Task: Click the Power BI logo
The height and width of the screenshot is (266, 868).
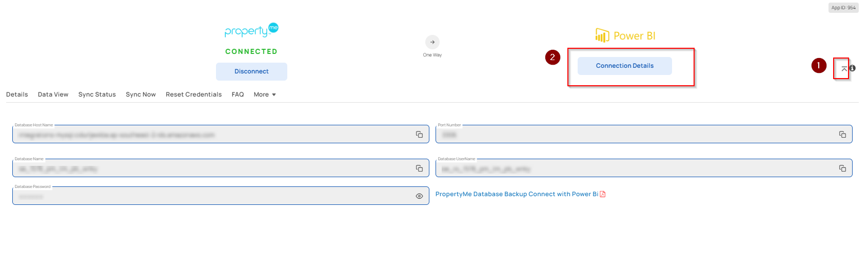Action: click(625, 35)
